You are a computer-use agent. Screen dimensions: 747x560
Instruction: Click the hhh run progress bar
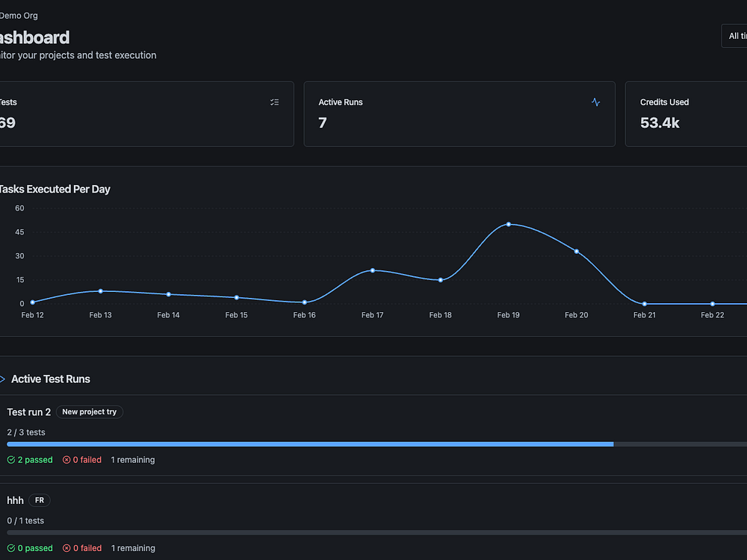pyautogui.click(x=376, y=533)
